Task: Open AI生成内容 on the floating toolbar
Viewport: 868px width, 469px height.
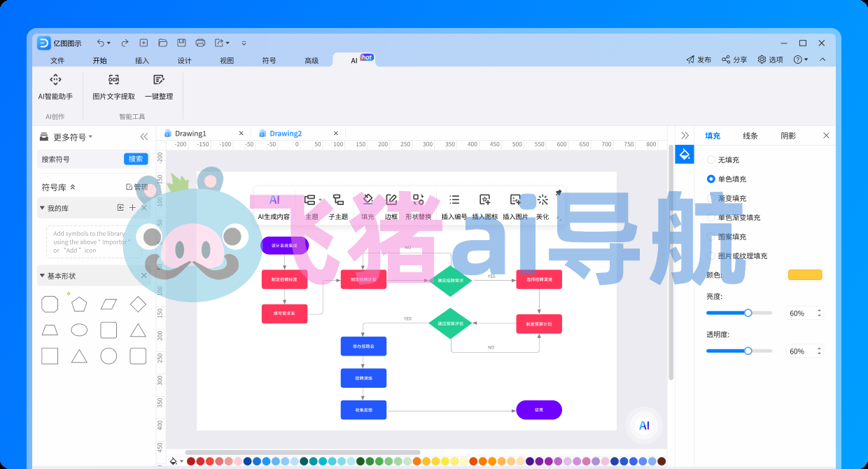Action: tap(275, 207)
